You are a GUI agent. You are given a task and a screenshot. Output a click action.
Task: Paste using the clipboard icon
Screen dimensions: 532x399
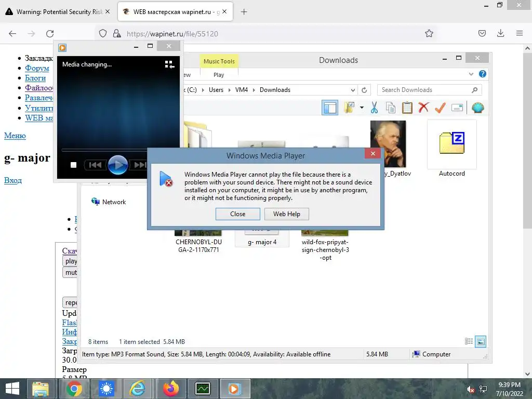407,108
